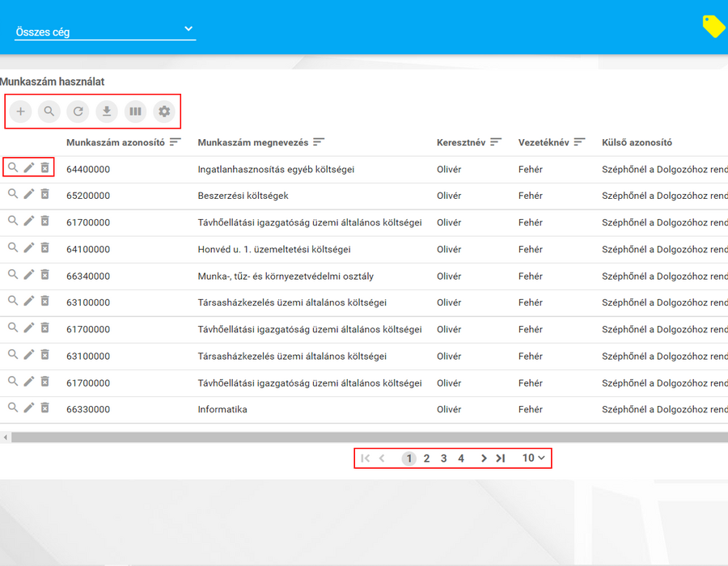The image size is (728, 566).
Task: Click the Külső azonosító column header
Action: click(x=637, y=142)
